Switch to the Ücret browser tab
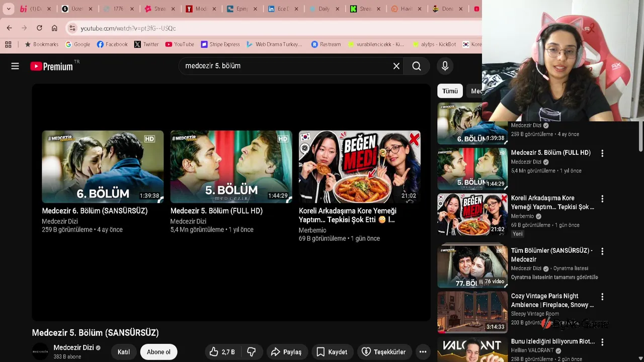This screenshot has height=362, width=644. pyautogui.click(x=77, y=9)
